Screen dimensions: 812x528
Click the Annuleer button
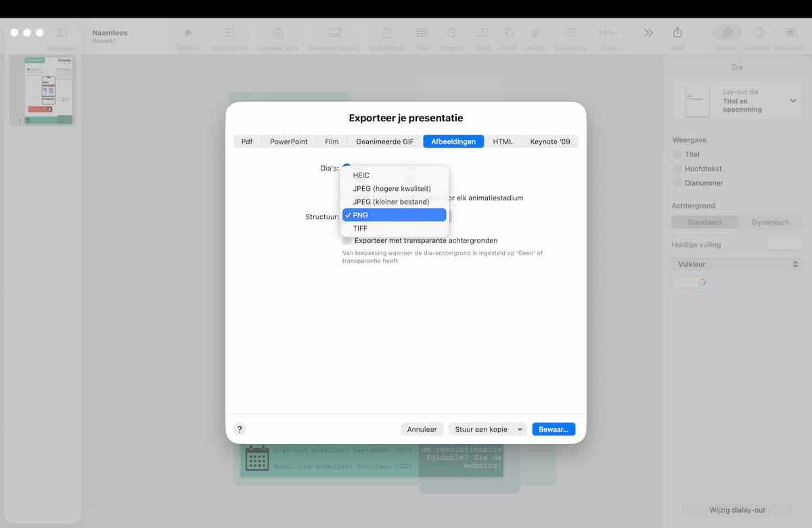[422, 429]
